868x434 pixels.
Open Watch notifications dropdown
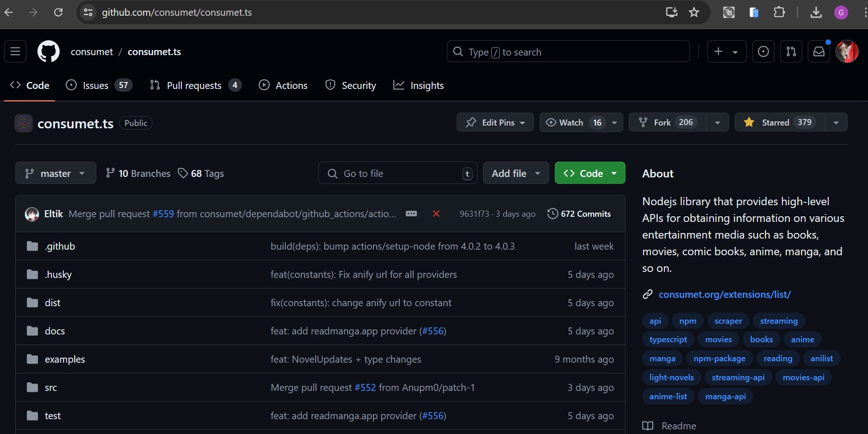(x=581, y=122)
